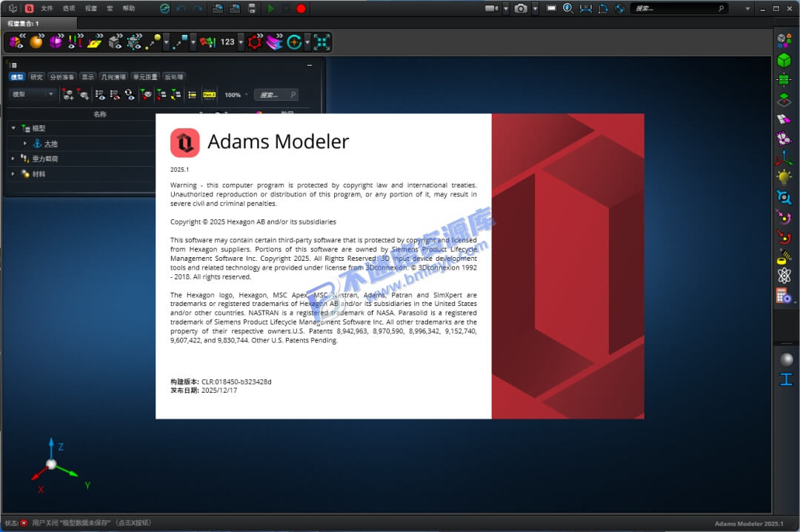Switch to the 研究 tab in model browser
The image size is (800, 532).
[x=36, y=77]
